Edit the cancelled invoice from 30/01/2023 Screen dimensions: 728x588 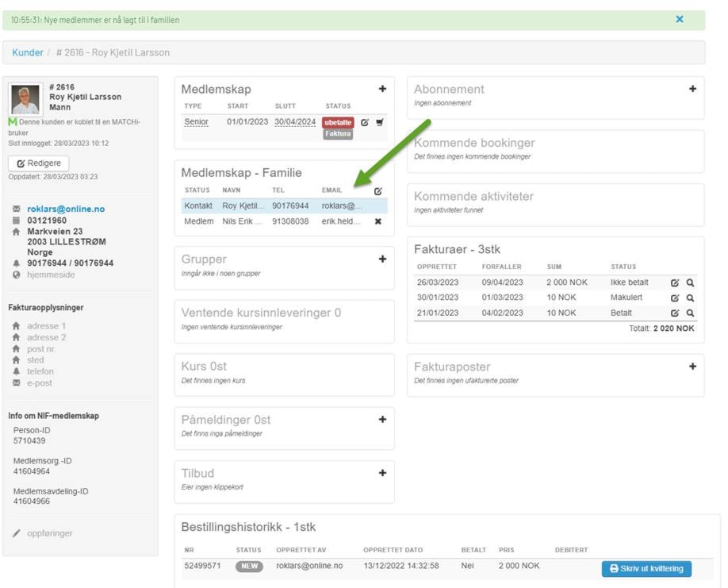coord(675,298)
